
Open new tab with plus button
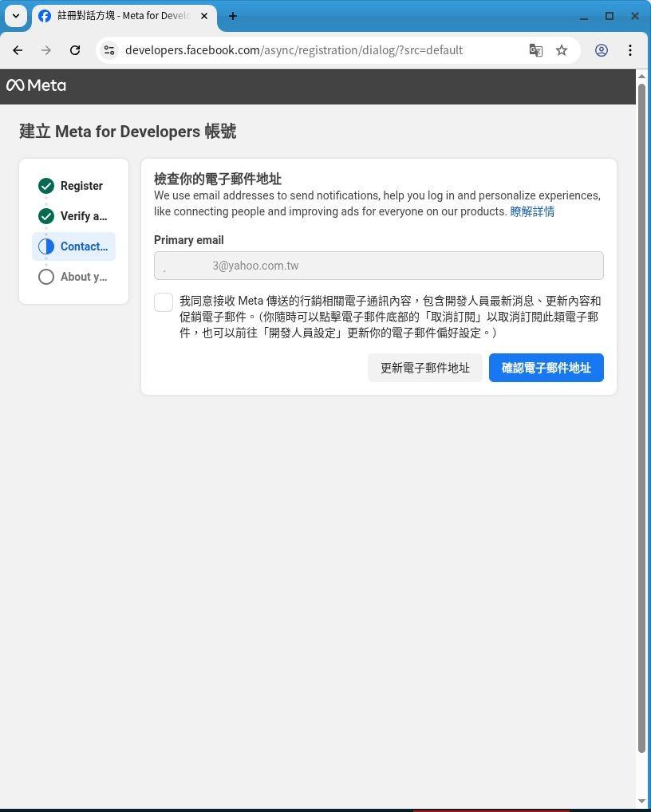232,16
